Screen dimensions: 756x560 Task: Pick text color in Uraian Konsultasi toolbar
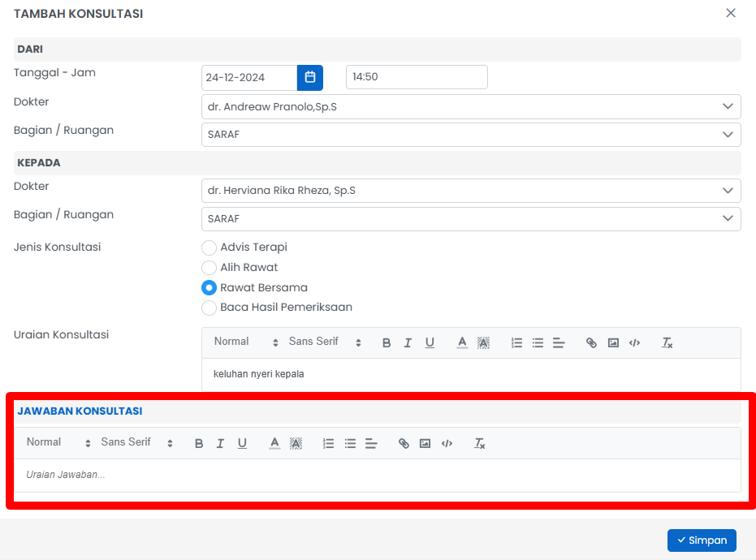(x=462, y=342)
